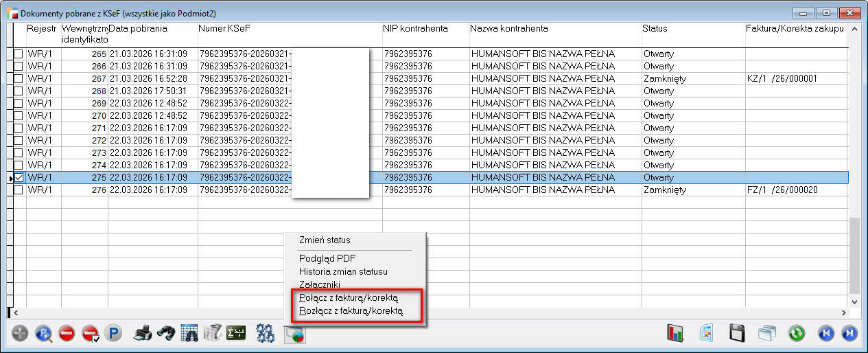Click the gears settings icon
868x353 pixels.
point(265,334)
